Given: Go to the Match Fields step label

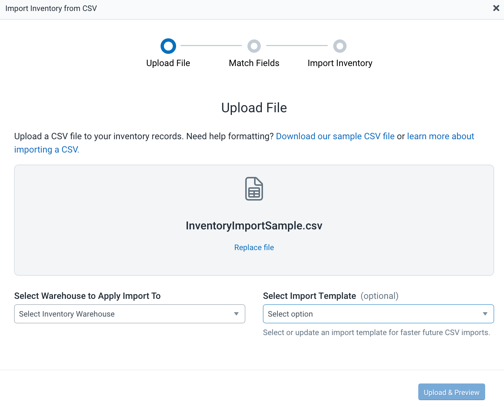Looking at the screenshot, I should click(x=254, y=63).
